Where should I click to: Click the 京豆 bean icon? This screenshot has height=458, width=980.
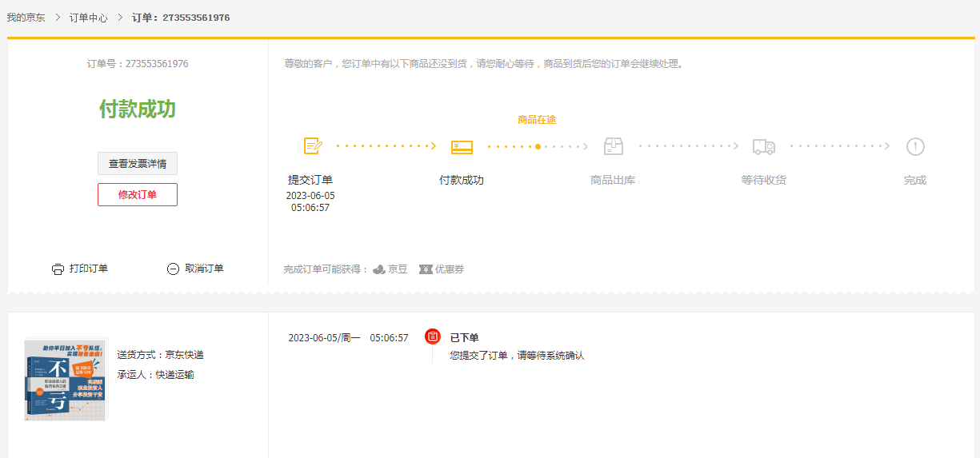379,269
